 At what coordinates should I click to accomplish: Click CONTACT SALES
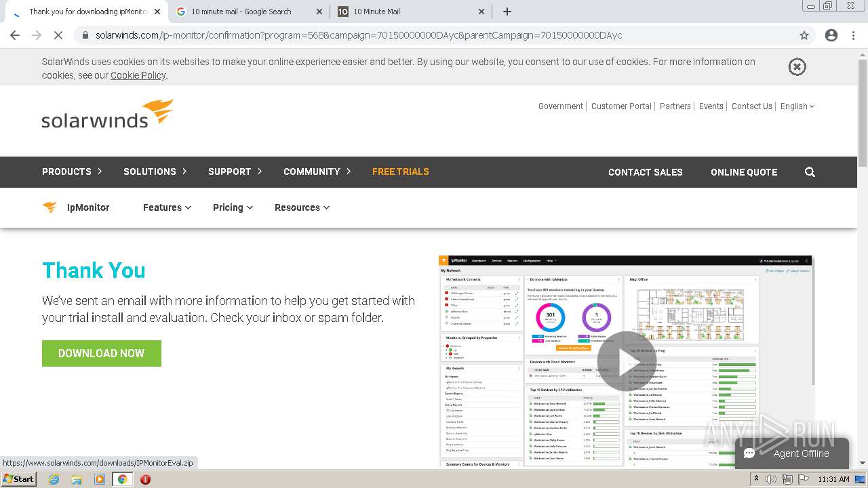[646, 172]
